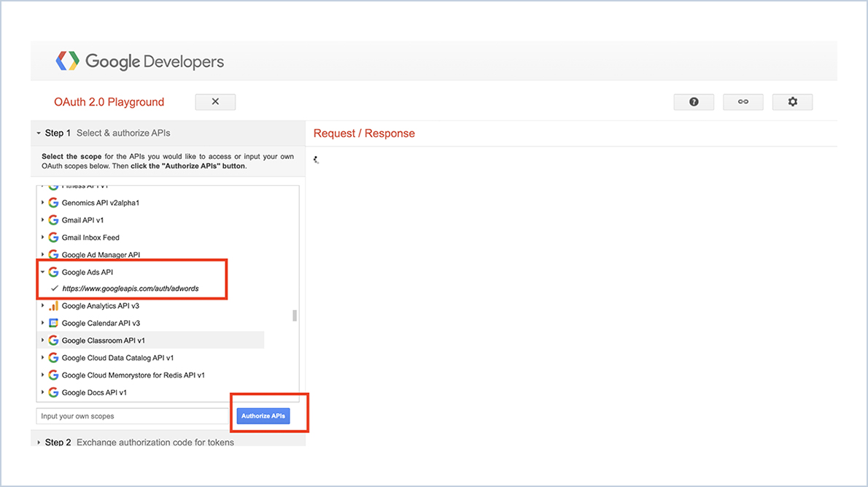This screenshot has height=487, width=868.
Task: Click the chain link share icon
Action: 743,101
